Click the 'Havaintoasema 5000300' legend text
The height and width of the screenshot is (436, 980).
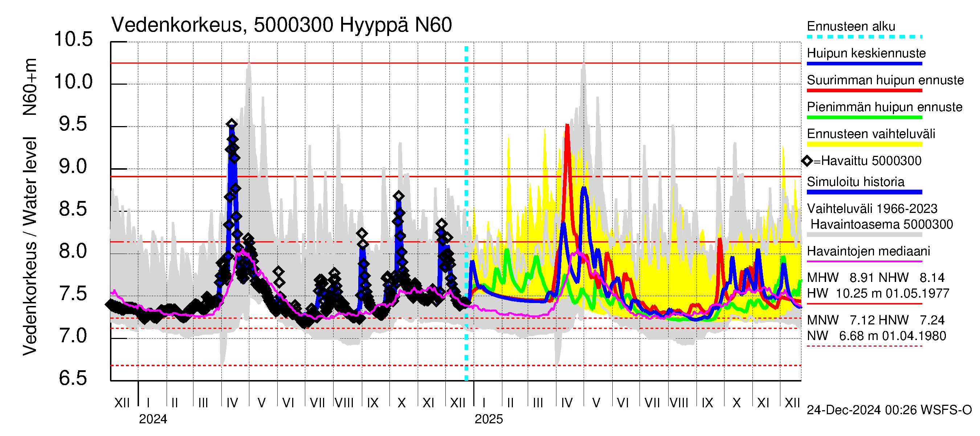(x=882, y=224)
